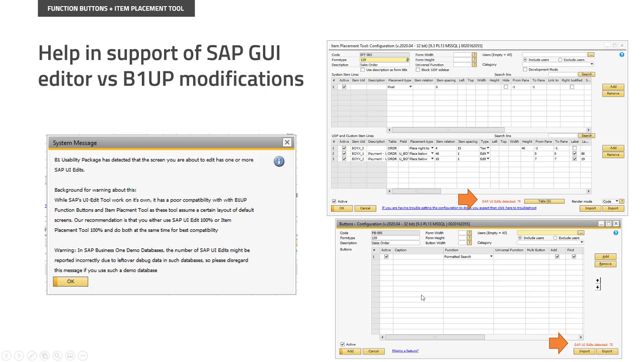Open Missing a feature link

click(x=406, y=350)
